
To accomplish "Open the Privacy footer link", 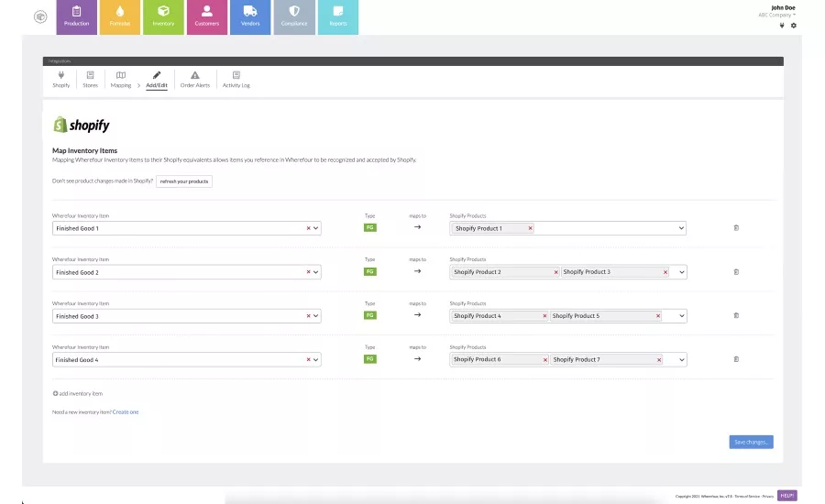I will [x=768, y=496].
